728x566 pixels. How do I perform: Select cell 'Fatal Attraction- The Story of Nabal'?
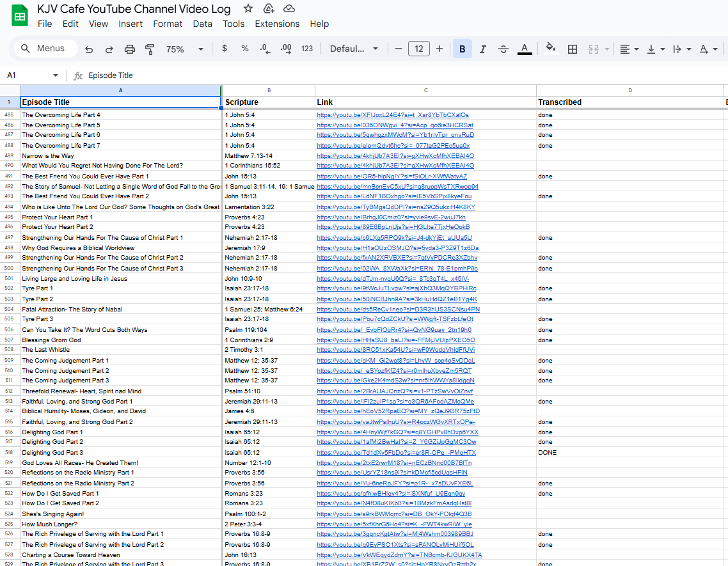(121, 310)
